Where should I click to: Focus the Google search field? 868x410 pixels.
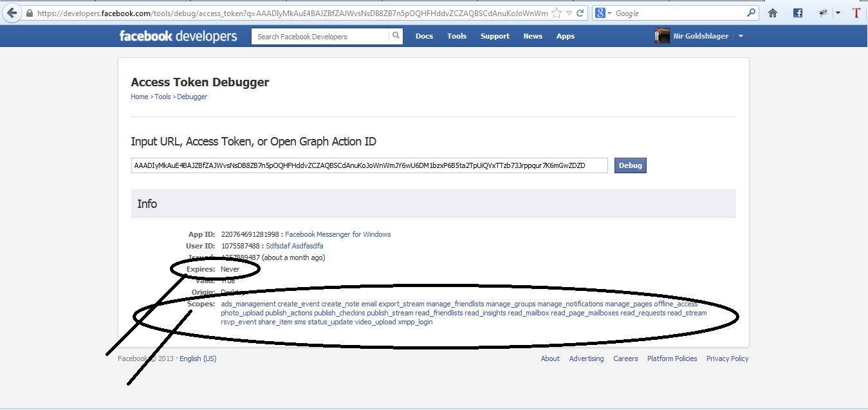click(679, 13)
